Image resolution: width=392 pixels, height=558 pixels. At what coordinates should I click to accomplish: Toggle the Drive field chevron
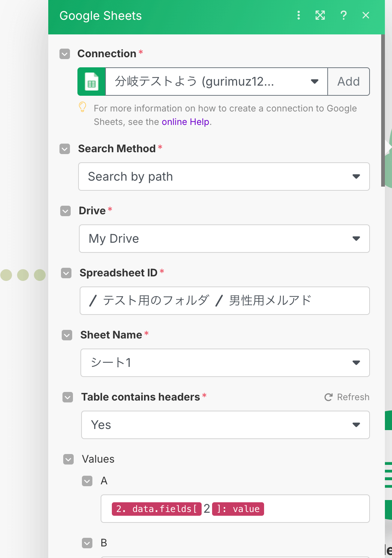[x=65, y=211]
